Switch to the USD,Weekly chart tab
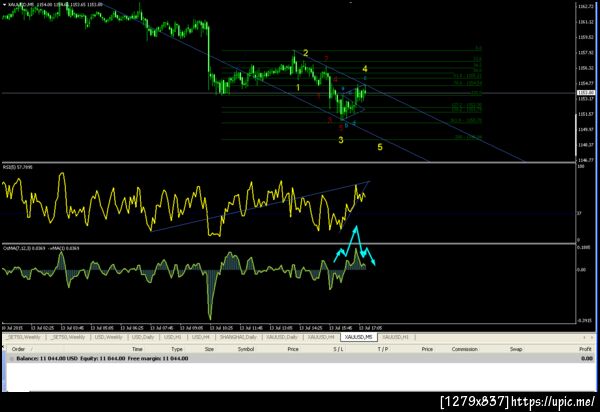Image resolution: width=600 pixels, height=412 pixels. click(x=108, y=337)
